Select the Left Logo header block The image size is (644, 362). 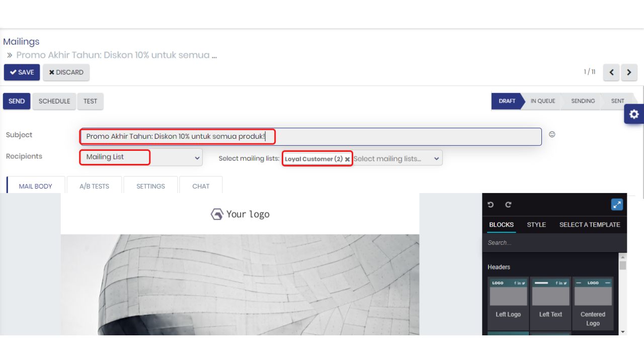pyautogui.click(x=508, y=303)
